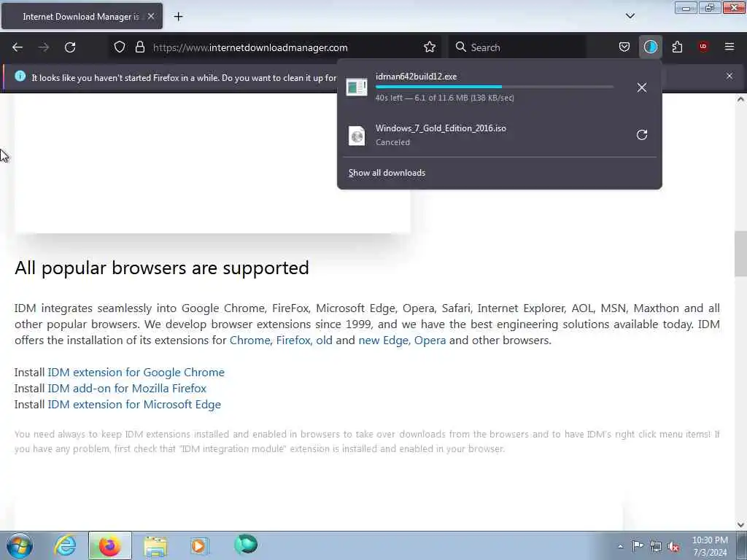Screen dimensions: 747x560
Task: Select the idman642build12.exe download entry
Action: coord(499,87)
